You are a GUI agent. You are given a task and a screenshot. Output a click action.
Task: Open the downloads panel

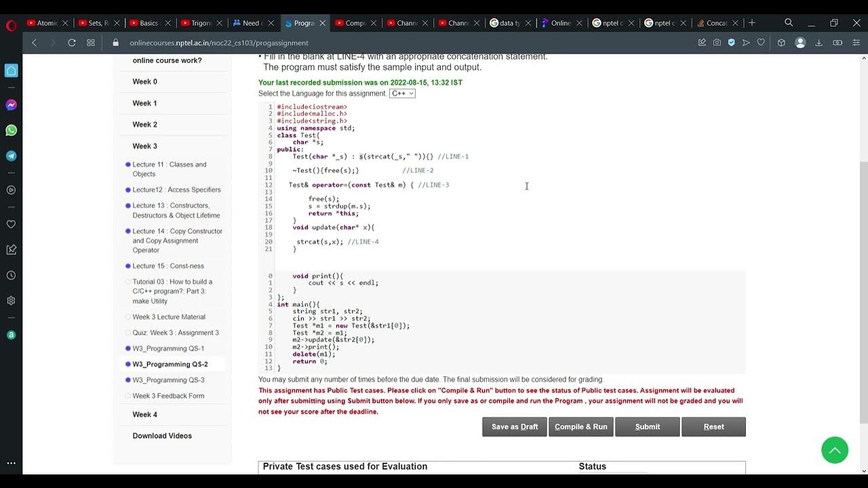coord(819,43)
